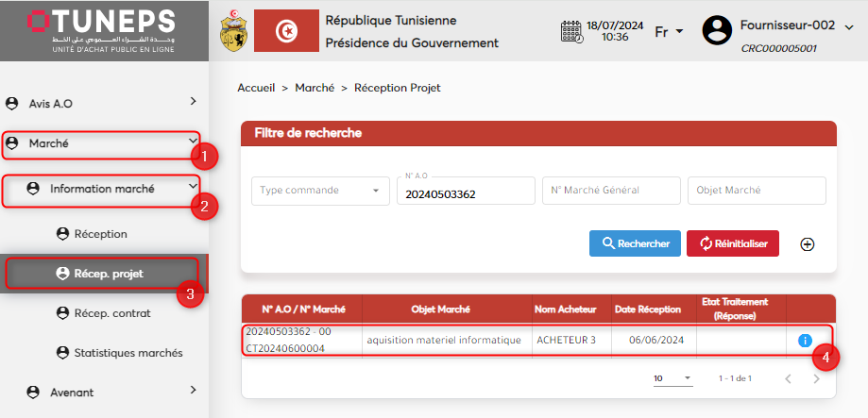The width and height of the screenshot is (868, 418).
Task: Go to previous page arrow in pagination
Action: pyautogui.click(x=788, y=378)
